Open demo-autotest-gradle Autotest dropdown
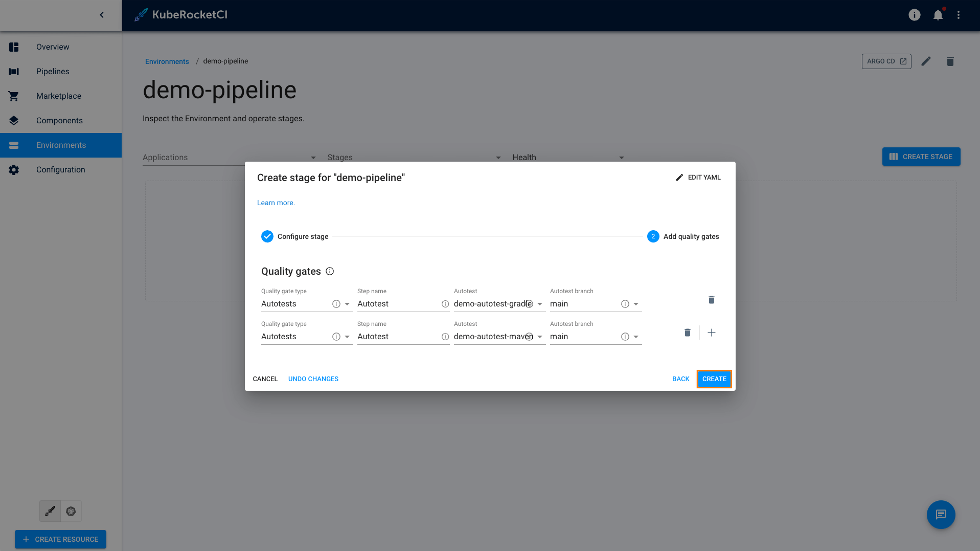 coord(540,304)
